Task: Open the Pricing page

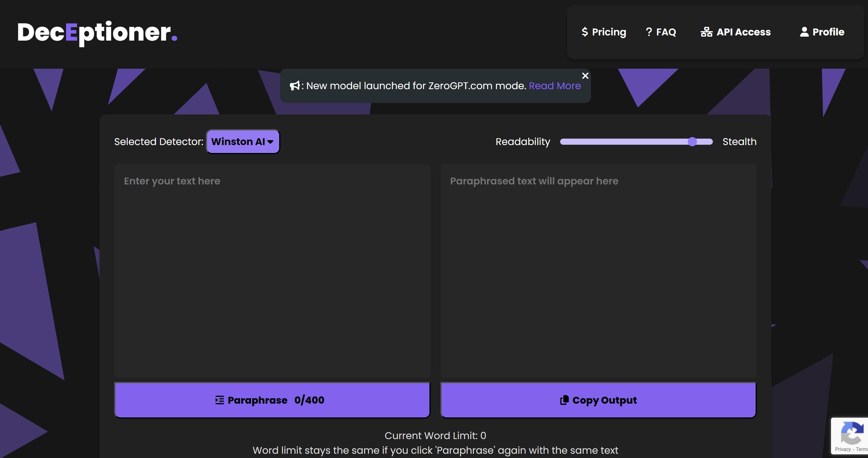Action: pos(608,32)
